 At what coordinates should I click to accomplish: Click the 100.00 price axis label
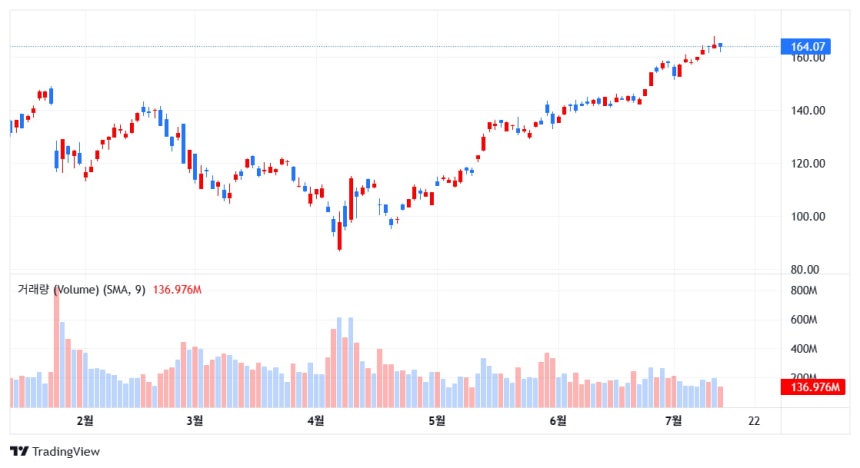pyautogui.click(x=808, y=217)
